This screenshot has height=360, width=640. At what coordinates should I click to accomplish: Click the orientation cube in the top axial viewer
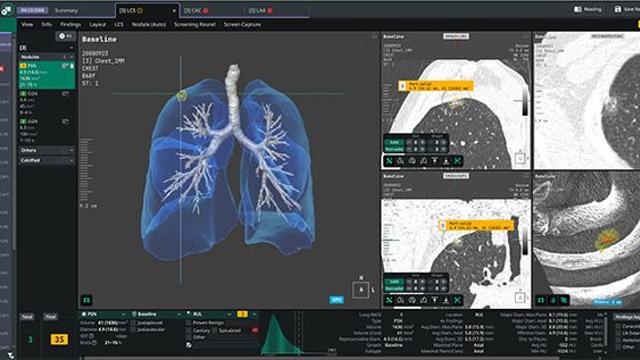520,158
